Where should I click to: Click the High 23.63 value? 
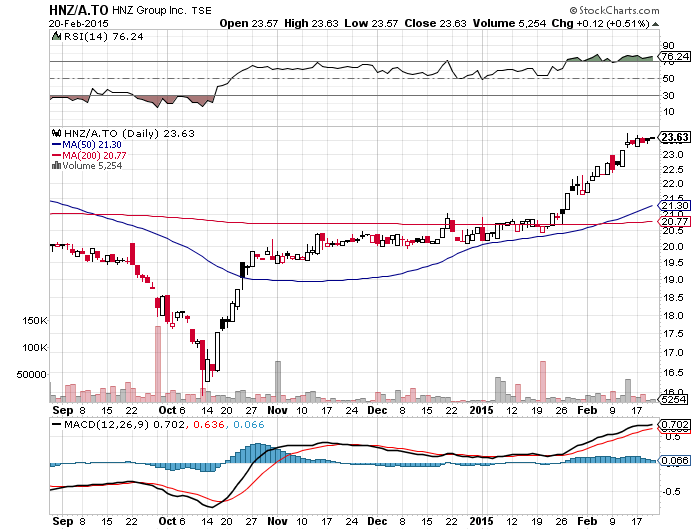tap(311, 23)
